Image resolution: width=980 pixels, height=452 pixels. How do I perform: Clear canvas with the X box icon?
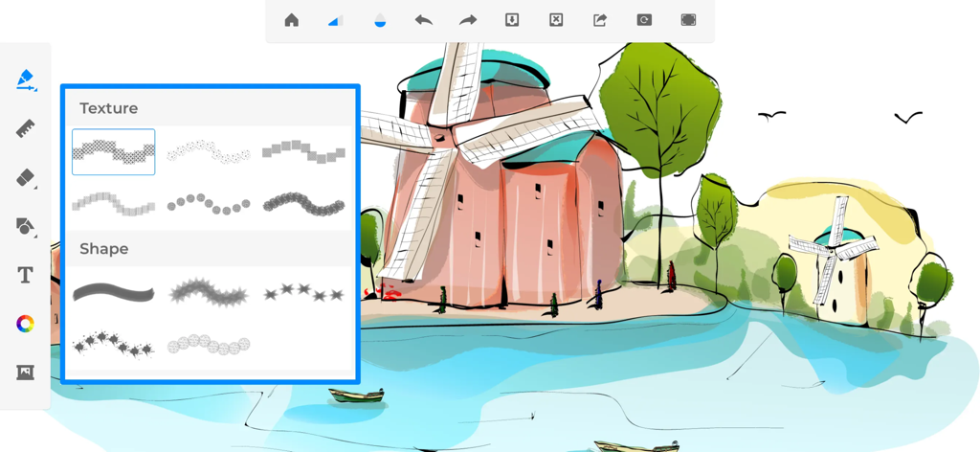556,20
